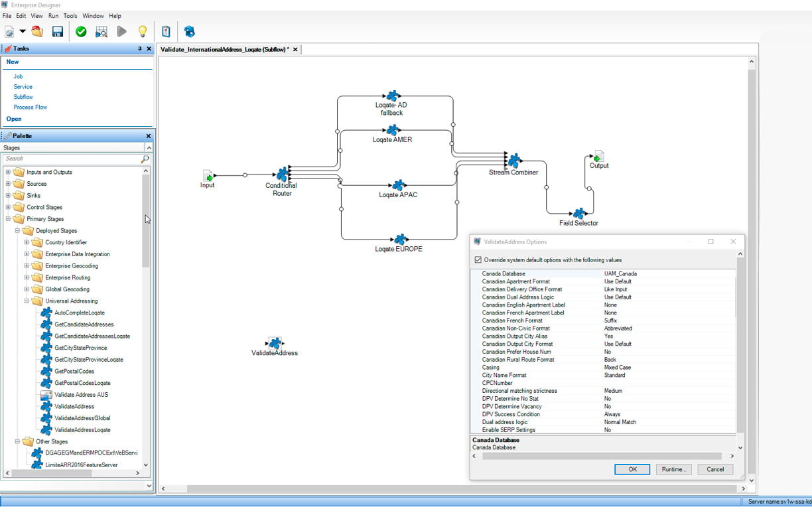
Task: Expand the Sources folder node
Action: (9, 184)
